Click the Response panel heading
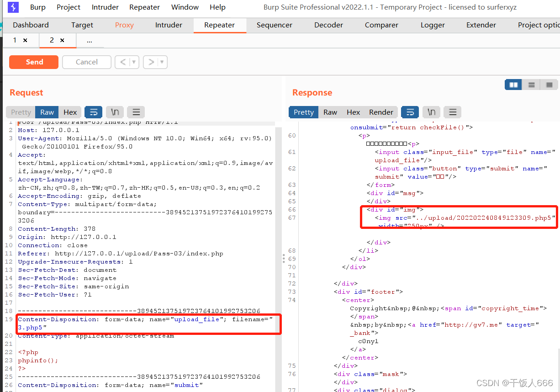Screen dimensions: 560x392 point(312,93)
